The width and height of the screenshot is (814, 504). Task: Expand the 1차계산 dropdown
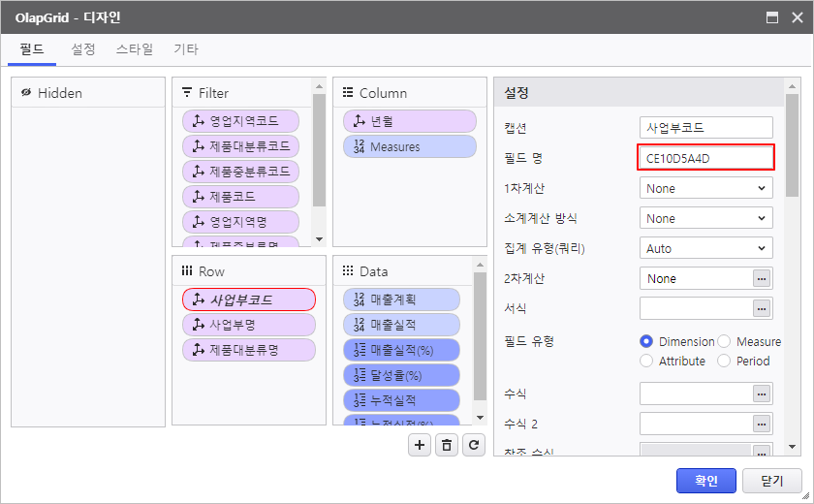coord(705,188)
